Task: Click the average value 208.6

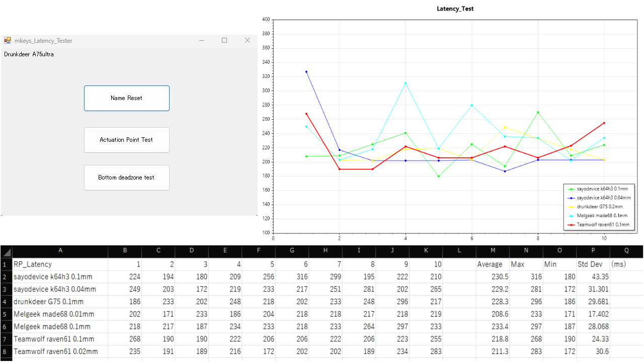Action: click(493, 314)
